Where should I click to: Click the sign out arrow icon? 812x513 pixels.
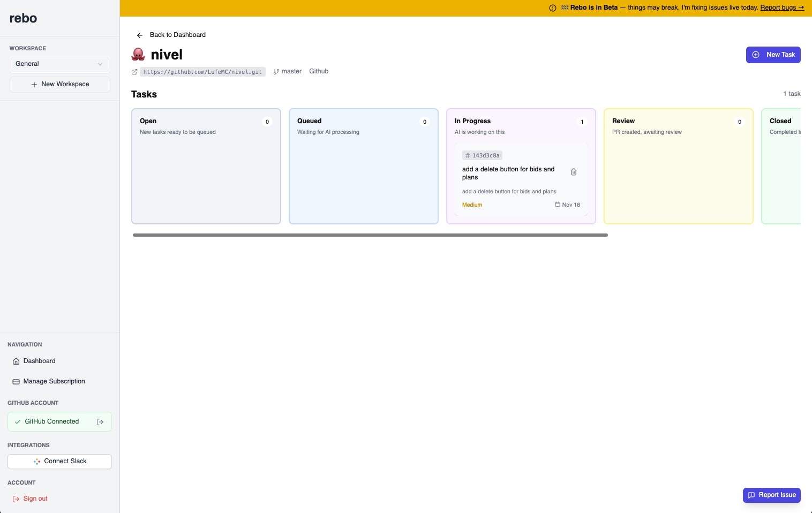point(15,499)
